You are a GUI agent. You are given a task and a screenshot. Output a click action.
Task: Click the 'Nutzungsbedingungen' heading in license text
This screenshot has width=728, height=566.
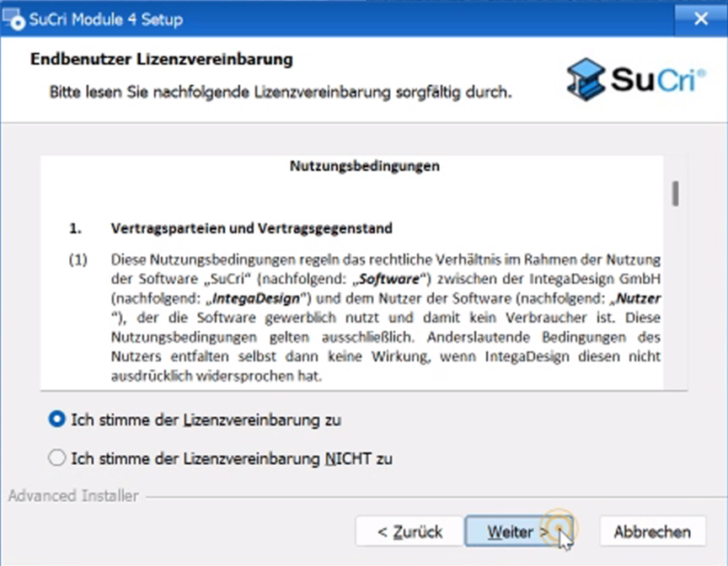pyautogui.click(x=365, y=166)
